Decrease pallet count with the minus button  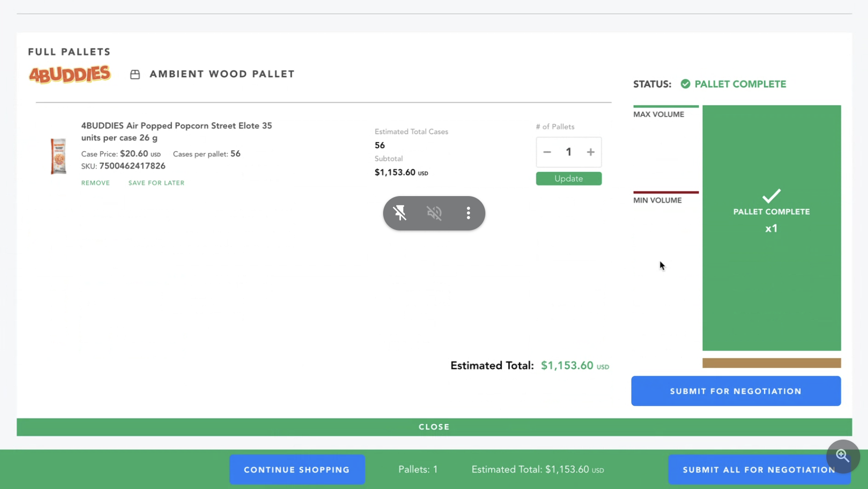[x=547, y=152]
